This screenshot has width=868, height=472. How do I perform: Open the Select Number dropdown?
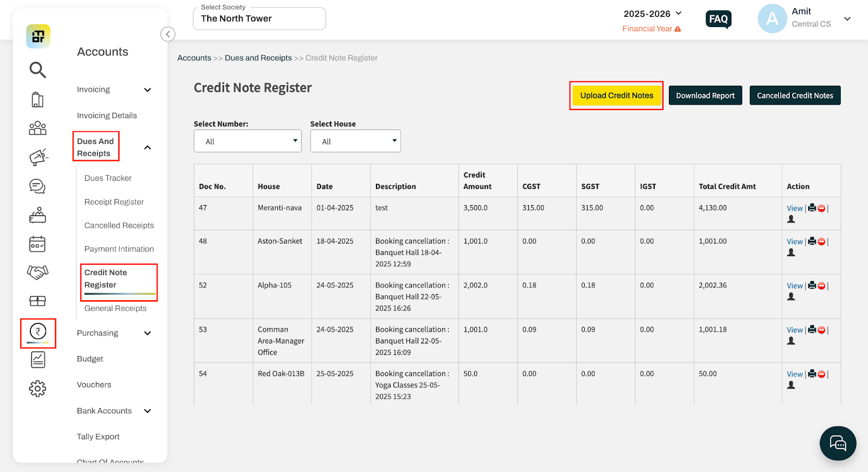(247, 141)
